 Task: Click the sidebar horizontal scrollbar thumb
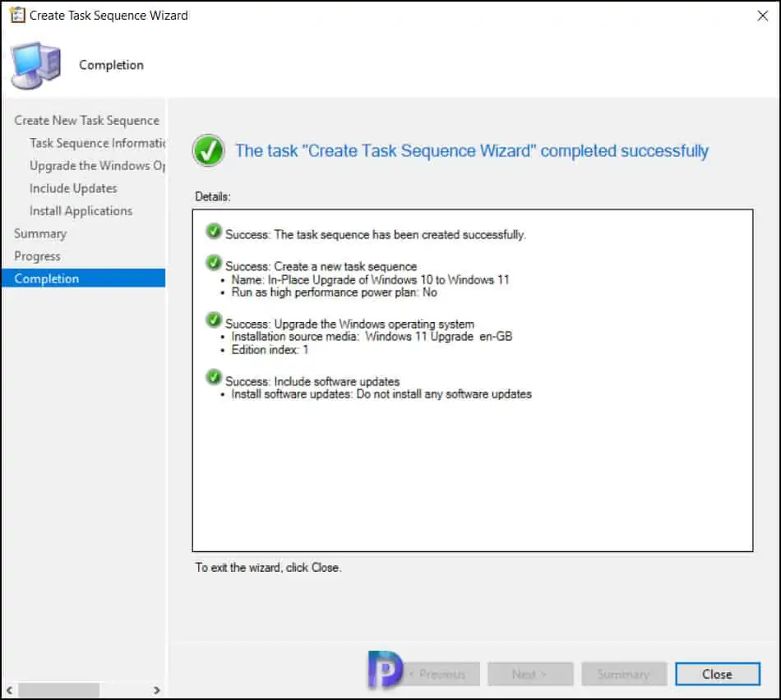point(58,690)
